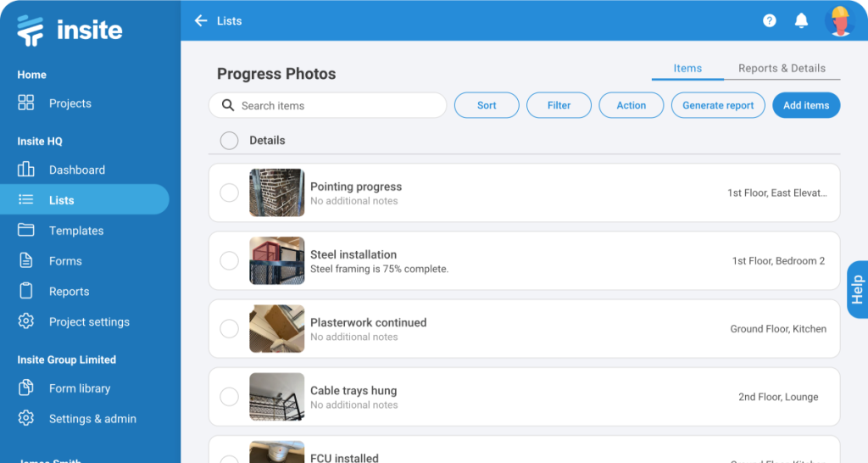This screenshot has height=463, width=868.
Task: Open help via question mark icon
Action: click(770, 20)
